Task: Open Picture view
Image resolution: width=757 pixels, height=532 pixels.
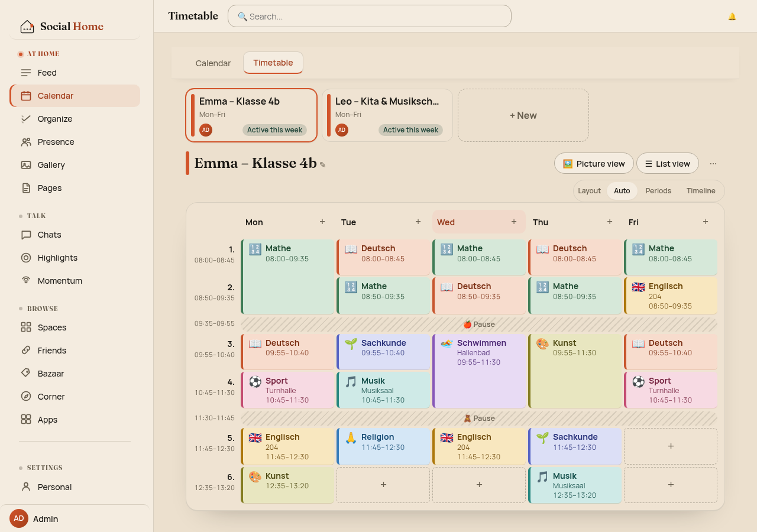Action: [594, 164]
